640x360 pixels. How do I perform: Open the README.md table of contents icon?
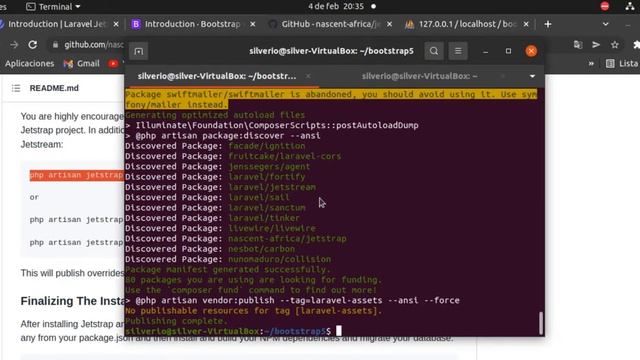(x=16, y=88)
